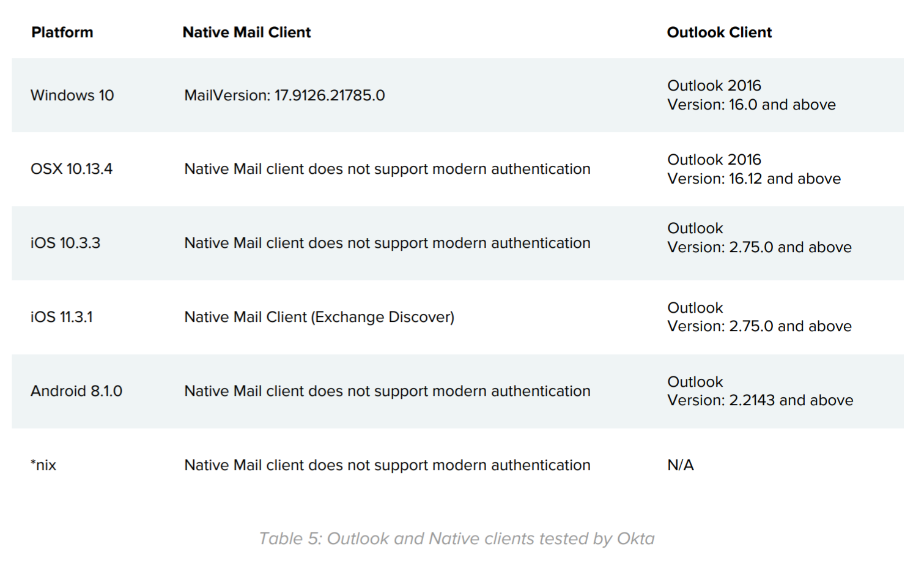Click the MailVersion 17.9126.21785.0 text
This screenshot has width=924, height=563.
click(284, 95)
